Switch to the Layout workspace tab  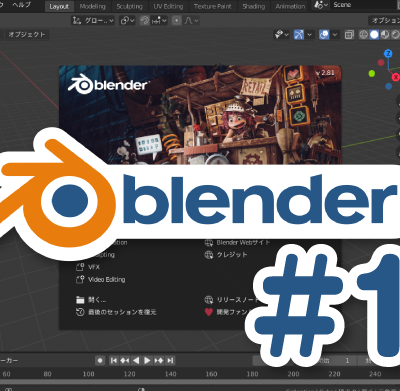[59, 6]
